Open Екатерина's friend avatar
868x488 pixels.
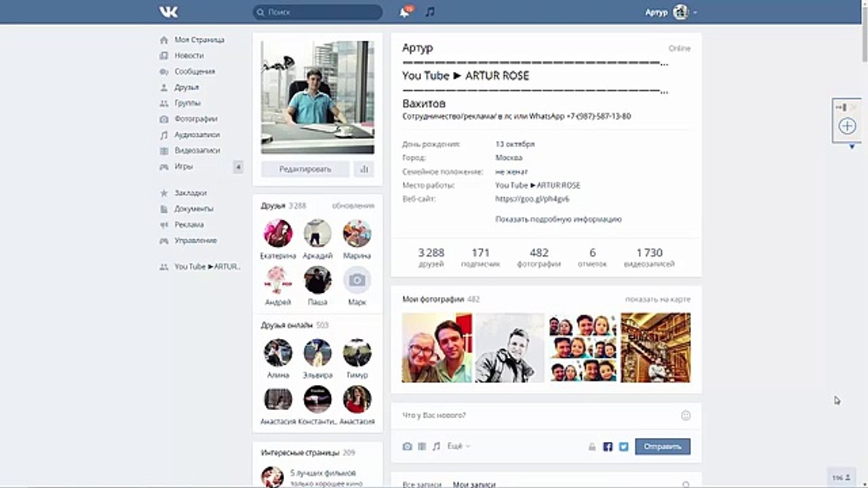pos(278,234)
